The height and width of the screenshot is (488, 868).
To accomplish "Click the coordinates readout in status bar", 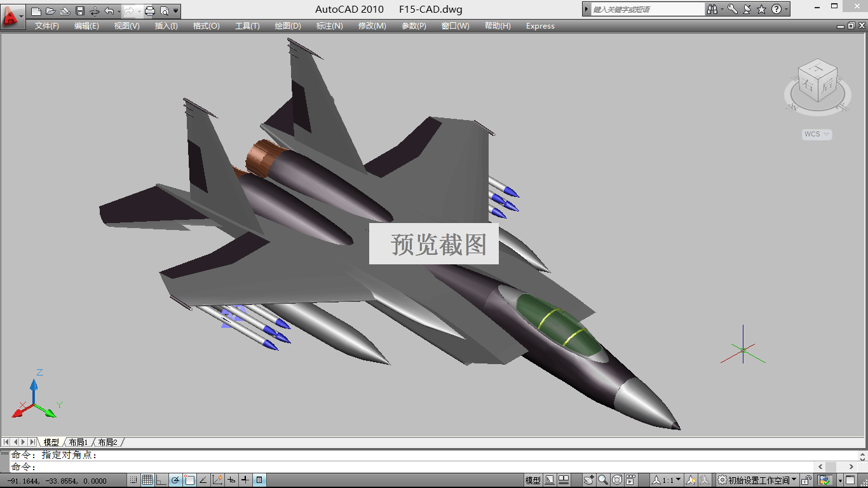I will click(57, 481).
